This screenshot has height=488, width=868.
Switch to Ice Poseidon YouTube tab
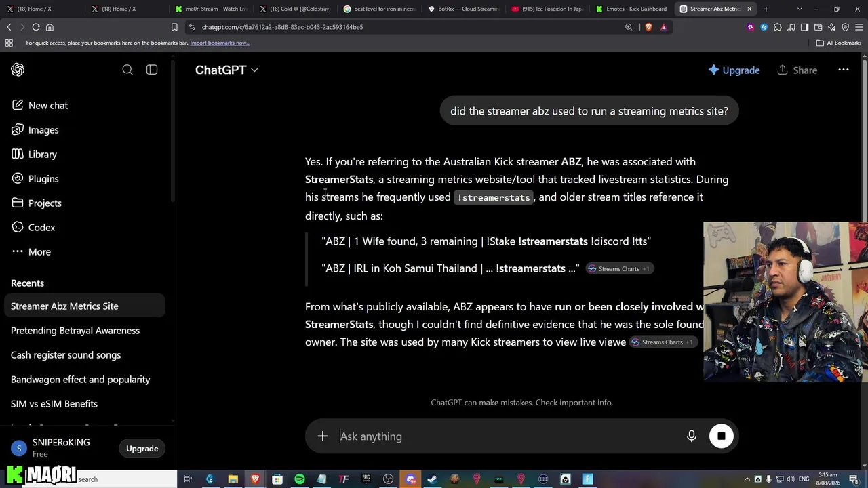[547, 9]
